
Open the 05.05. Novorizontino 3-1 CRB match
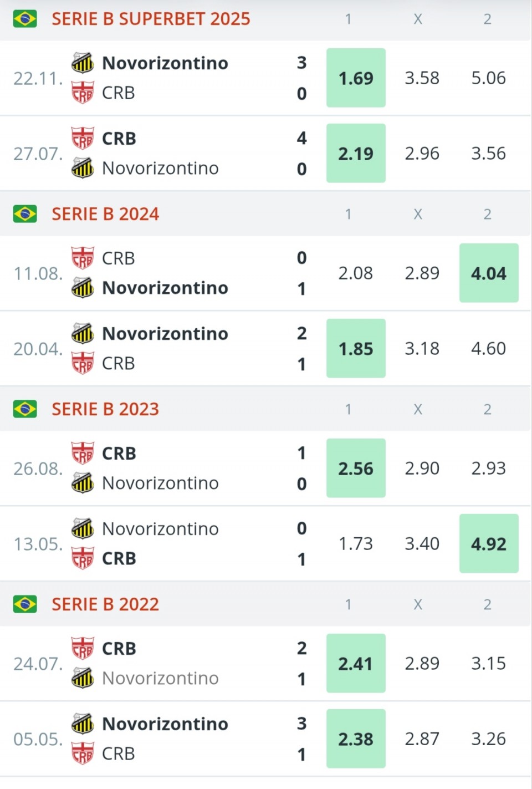[x=165, y=739]
